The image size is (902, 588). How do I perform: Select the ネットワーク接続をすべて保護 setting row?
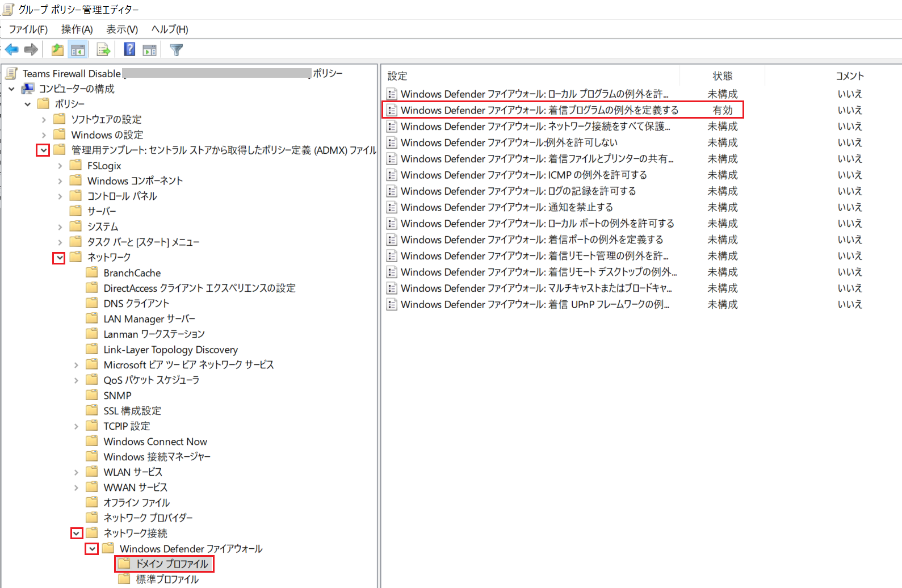[x=535, y=127]
